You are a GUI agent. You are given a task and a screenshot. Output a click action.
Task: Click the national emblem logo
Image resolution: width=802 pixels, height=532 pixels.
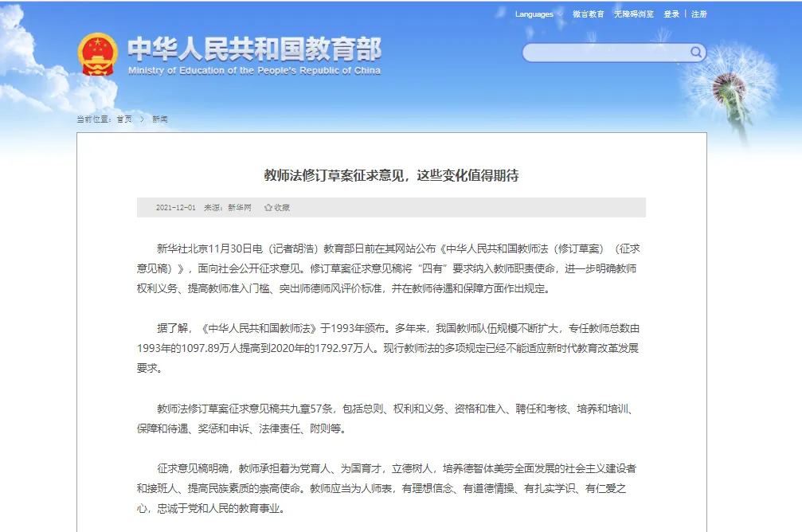pos(97,54)
